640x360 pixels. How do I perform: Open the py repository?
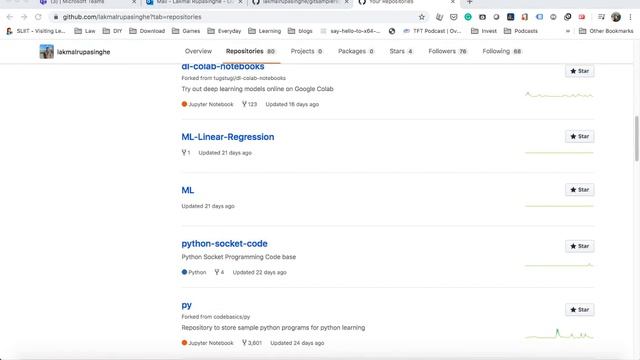(187, 305)
